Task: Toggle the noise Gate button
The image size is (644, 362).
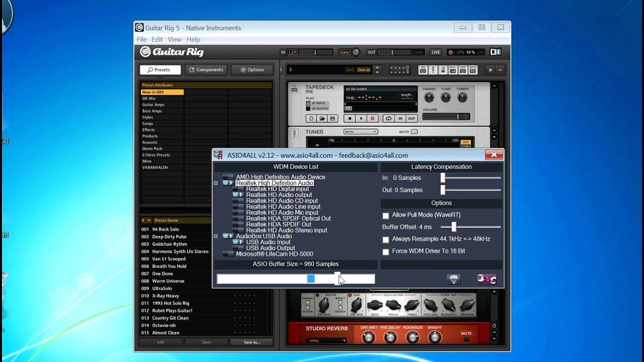Action: tap(345, 52)
